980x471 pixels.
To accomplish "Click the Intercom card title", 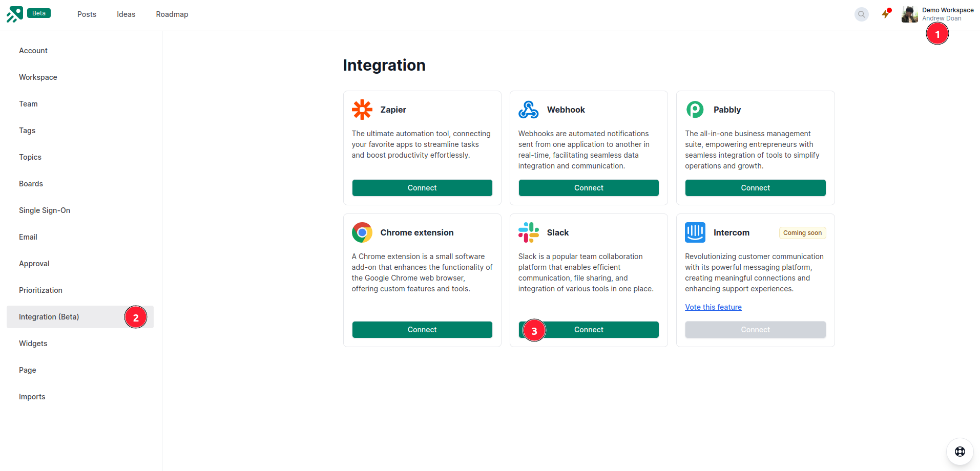I will [x=731, y=232].
